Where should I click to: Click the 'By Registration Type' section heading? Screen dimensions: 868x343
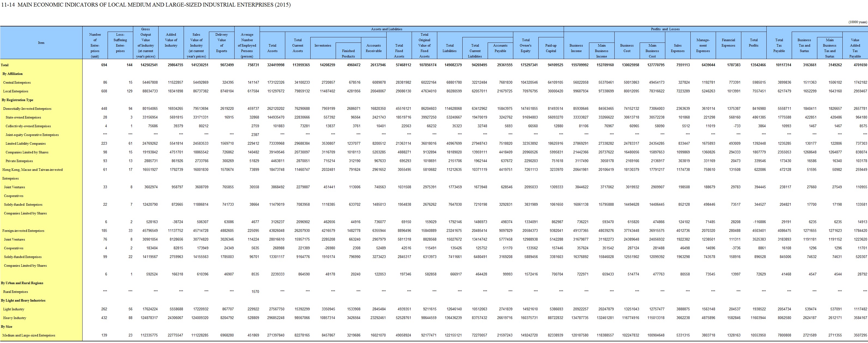(x=17, y=100)
